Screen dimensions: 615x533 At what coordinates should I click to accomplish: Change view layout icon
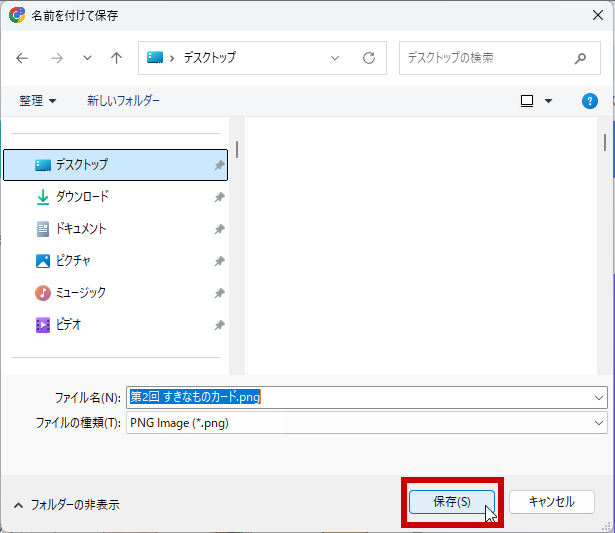pyautogui.click(x=527, y=101)
